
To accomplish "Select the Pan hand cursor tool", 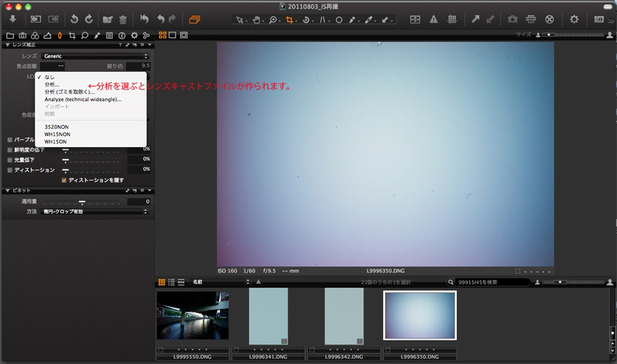I will [257, 19].
